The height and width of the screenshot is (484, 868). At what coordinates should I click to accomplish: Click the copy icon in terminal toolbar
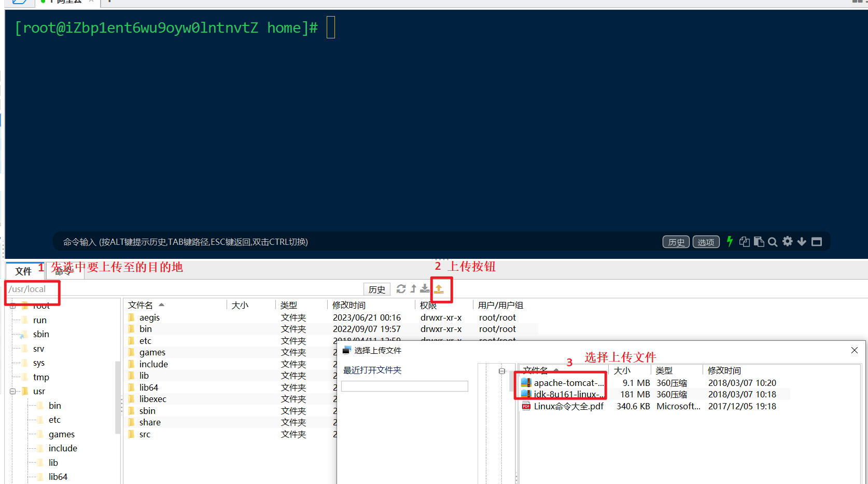(x=745, y=242)
